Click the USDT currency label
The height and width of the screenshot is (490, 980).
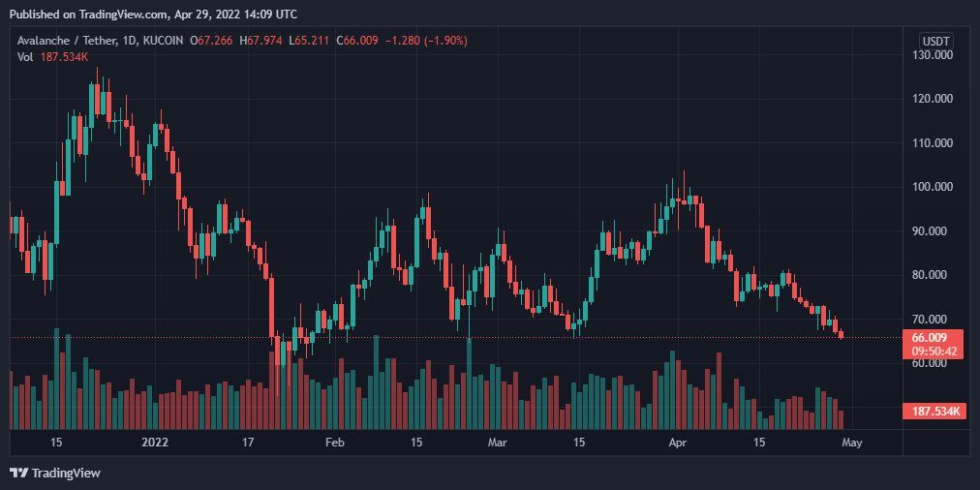[935, 42]
